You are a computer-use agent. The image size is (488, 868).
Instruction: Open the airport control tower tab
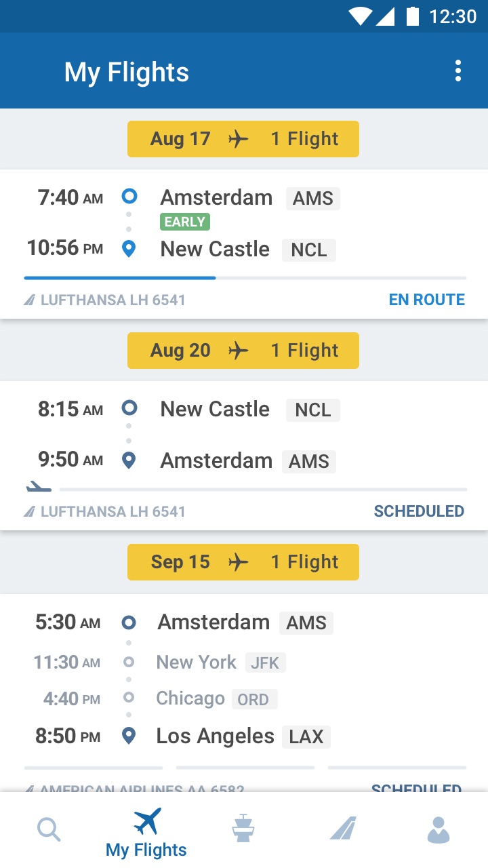pos(243,829)
